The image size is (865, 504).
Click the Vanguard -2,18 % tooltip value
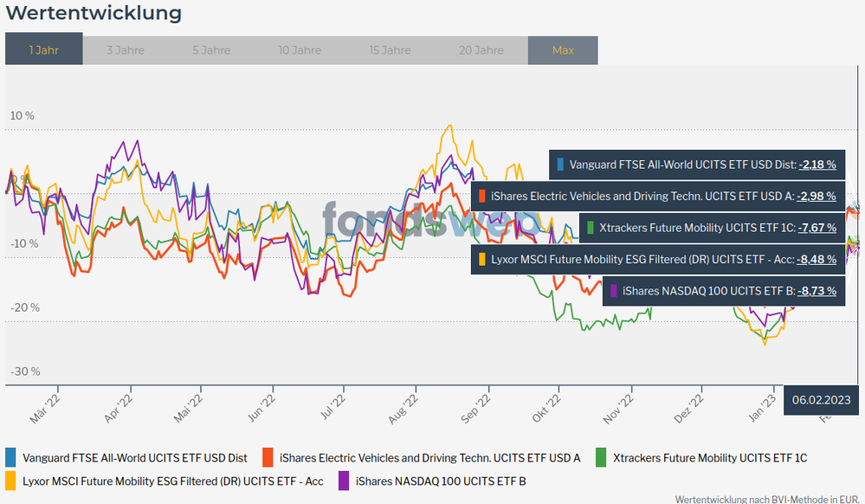(x=817, y=164)
